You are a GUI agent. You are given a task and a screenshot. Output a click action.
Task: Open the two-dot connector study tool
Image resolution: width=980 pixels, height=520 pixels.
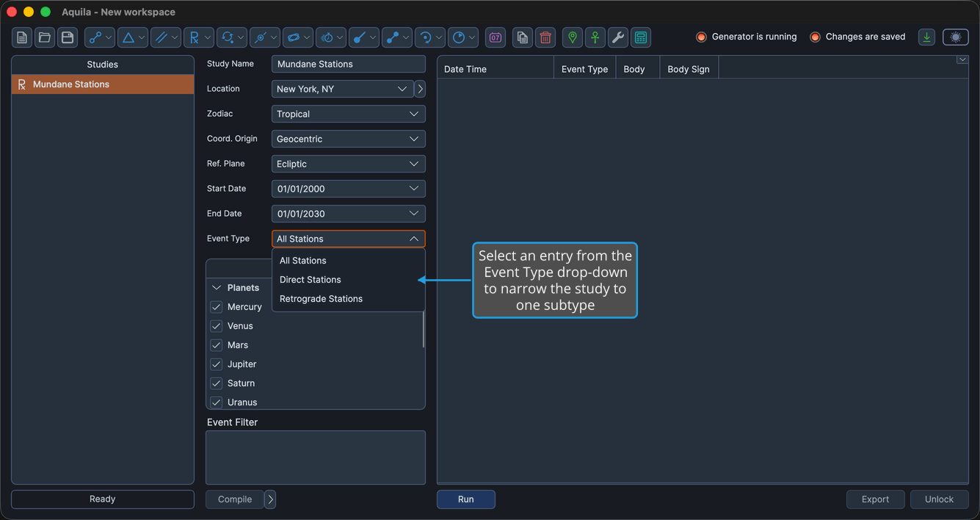pos(397,37)
